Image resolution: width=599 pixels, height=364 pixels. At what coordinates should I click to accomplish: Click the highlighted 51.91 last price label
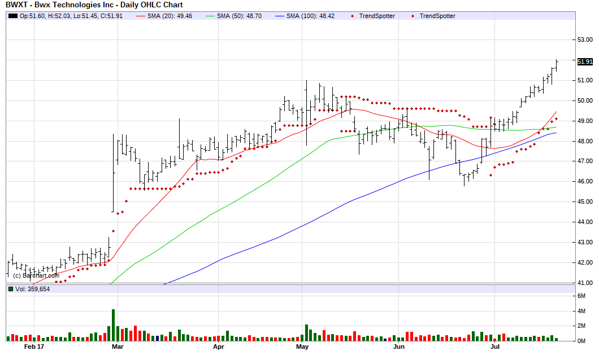(585, 62)
